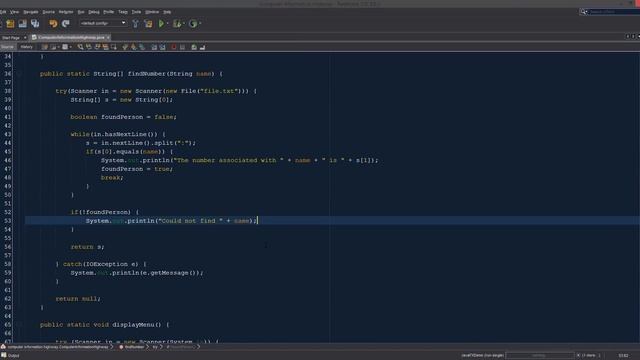Click the search field in the top right
640x360 pixels.
coord(613,12)
